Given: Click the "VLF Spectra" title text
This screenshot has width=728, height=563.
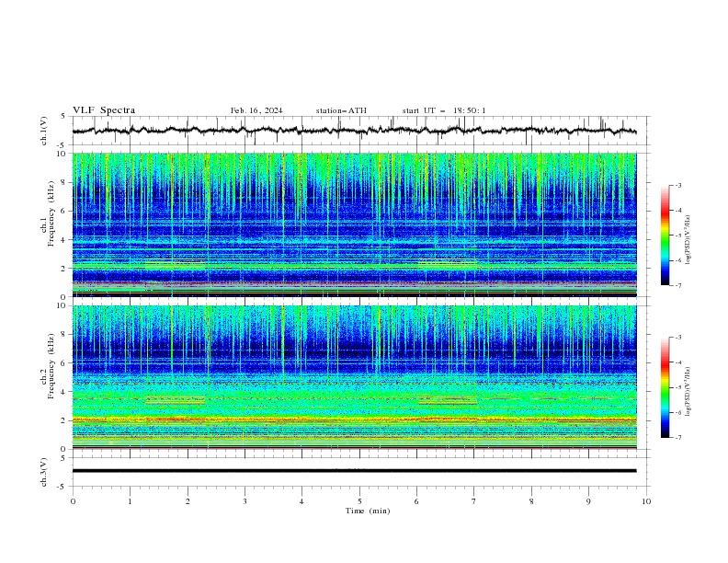Looking at the screenshot, I should [104, 110].
